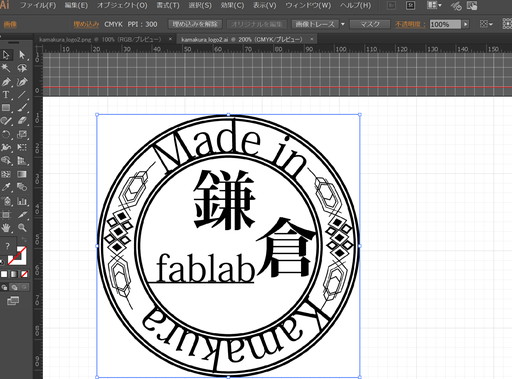512x379 pixels.
Task: Click the 画像トレース button
Action: click(315, 24)
